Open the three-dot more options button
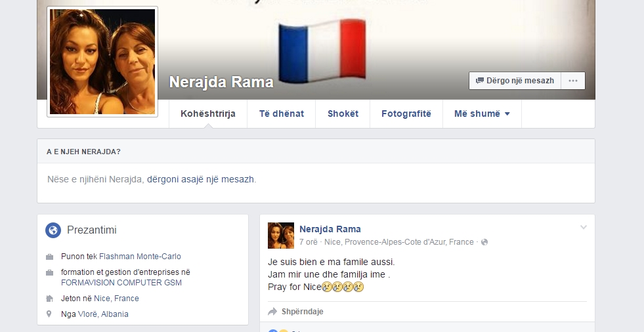This screenshot has height=332, width=644. (573, 81)
